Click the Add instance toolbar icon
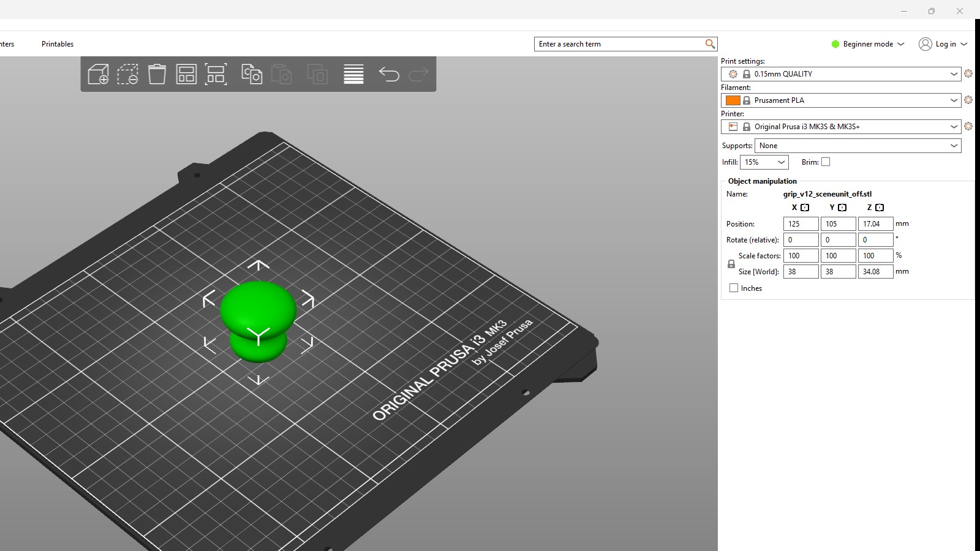The image size is (980, 551). [317, 74]
